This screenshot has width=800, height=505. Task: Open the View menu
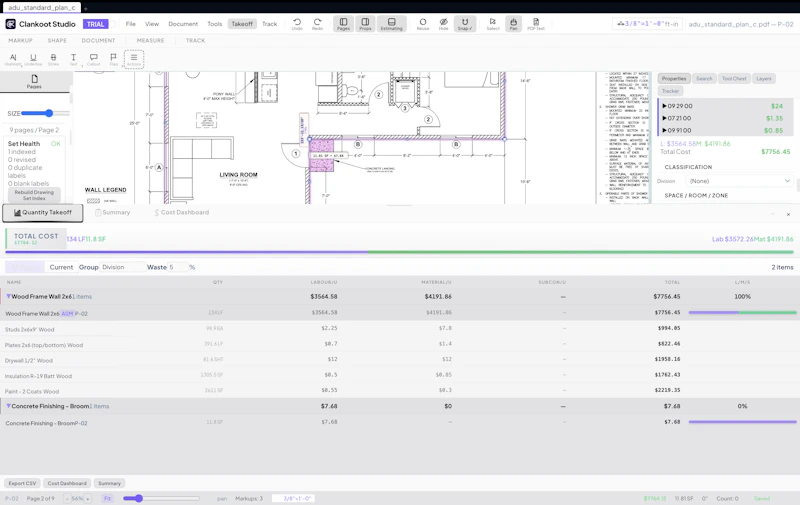click(x=152, y=24)
